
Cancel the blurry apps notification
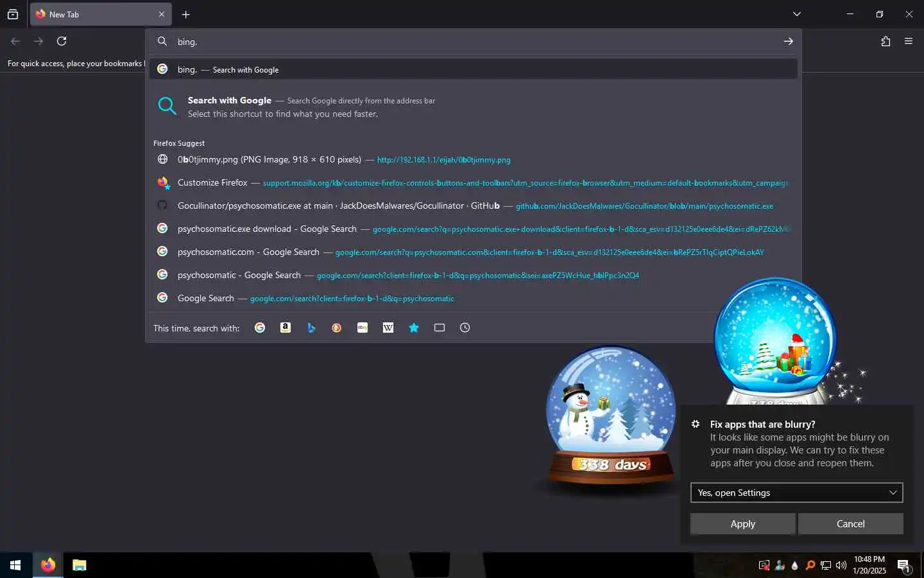[850, 523]
